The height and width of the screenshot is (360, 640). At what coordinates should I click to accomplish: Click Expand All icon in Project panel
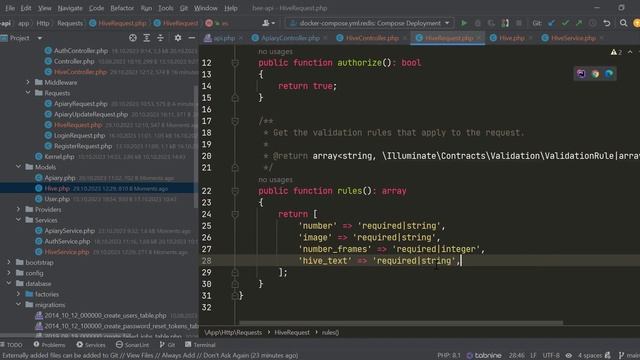[147, 38]
